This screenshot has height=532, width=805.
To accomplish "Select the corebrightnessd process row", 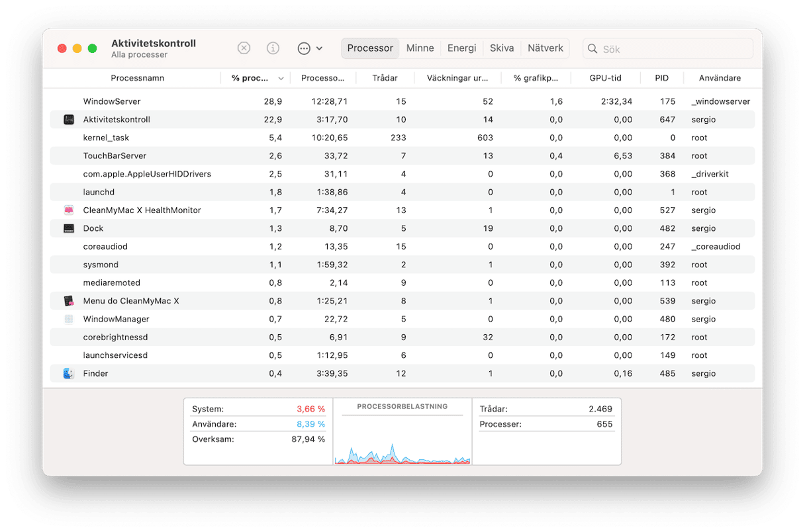I will [x=403, y=337].
